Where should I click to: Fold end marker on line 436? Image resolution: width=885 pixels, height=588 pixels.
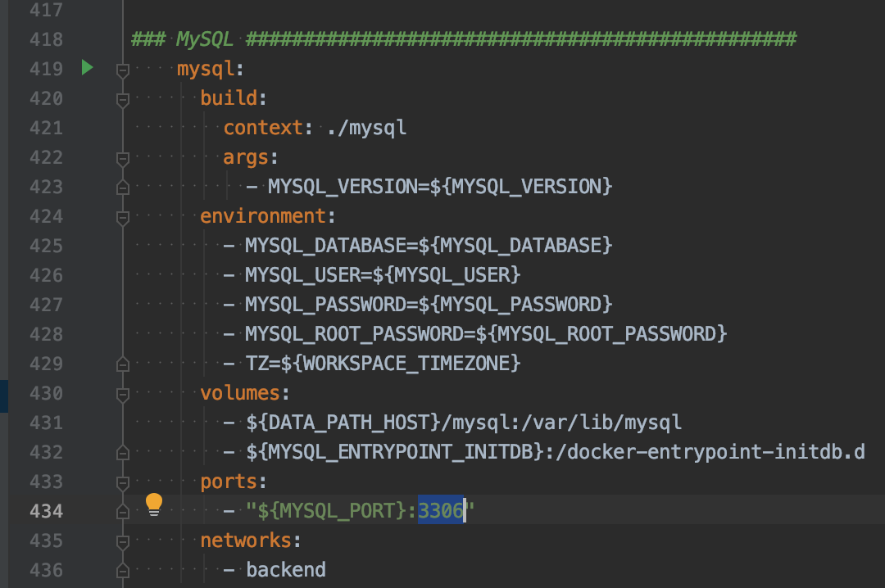click(122, 571)
